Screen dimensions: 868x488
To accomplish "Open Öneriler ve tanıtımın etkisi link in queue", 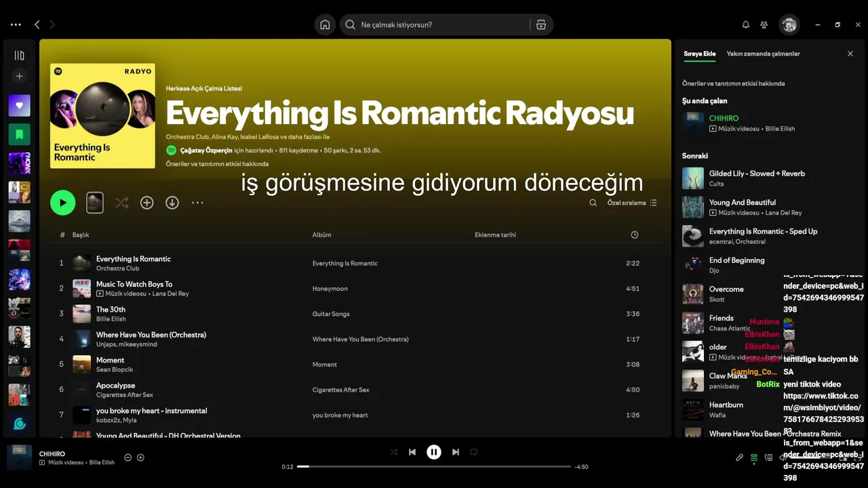I will point(733,83).
